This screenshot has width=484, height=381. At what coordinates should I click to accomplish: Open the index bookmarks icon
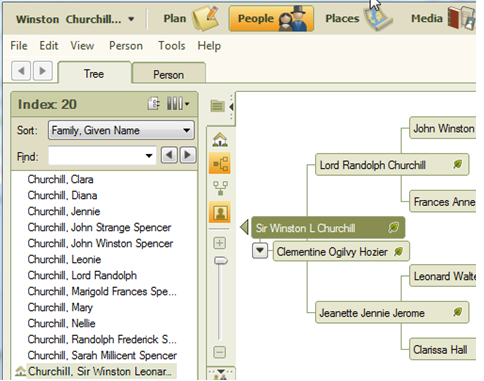[x=154, y=104]
